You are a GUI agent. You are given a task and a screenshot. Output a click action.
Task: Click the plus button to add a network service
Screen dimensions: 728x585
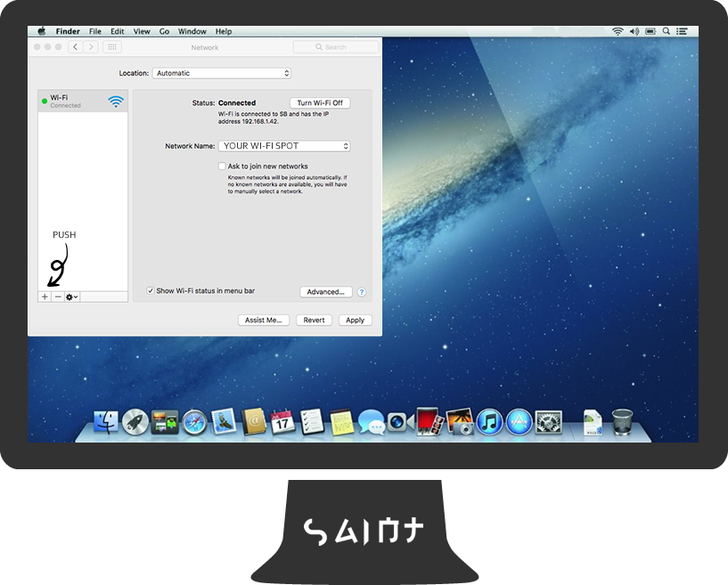pos(45,297)
